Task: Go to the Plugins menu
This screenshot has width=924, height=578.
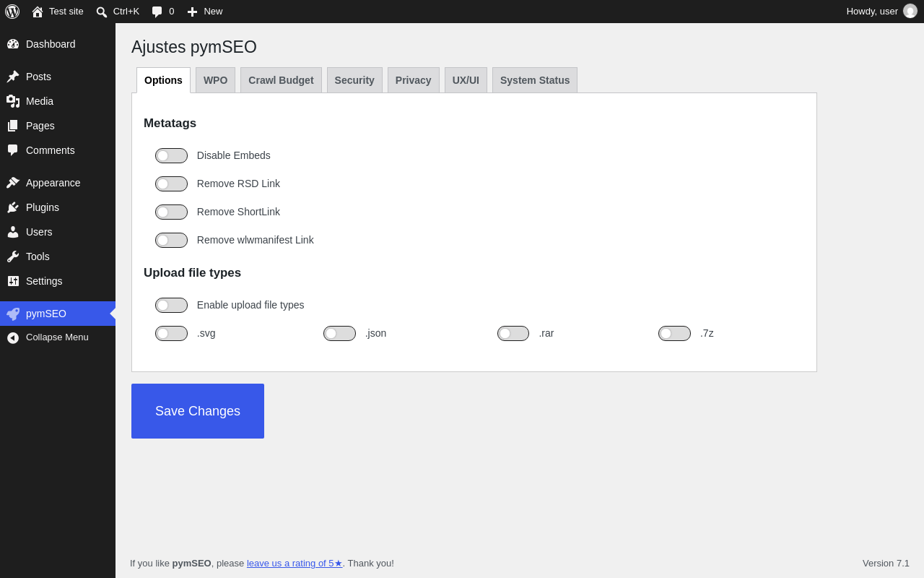Action: [58, 207]
